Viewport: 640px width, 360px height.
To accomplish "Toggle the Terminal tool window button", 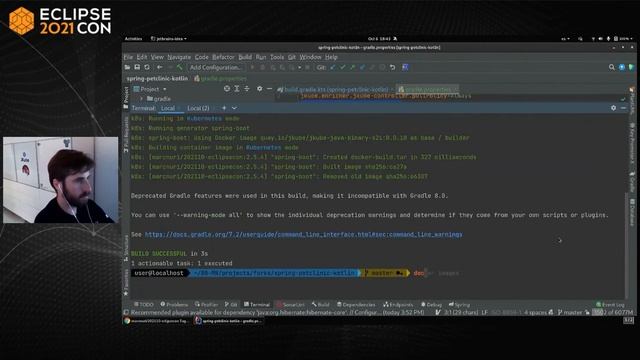I will (257, 304).
